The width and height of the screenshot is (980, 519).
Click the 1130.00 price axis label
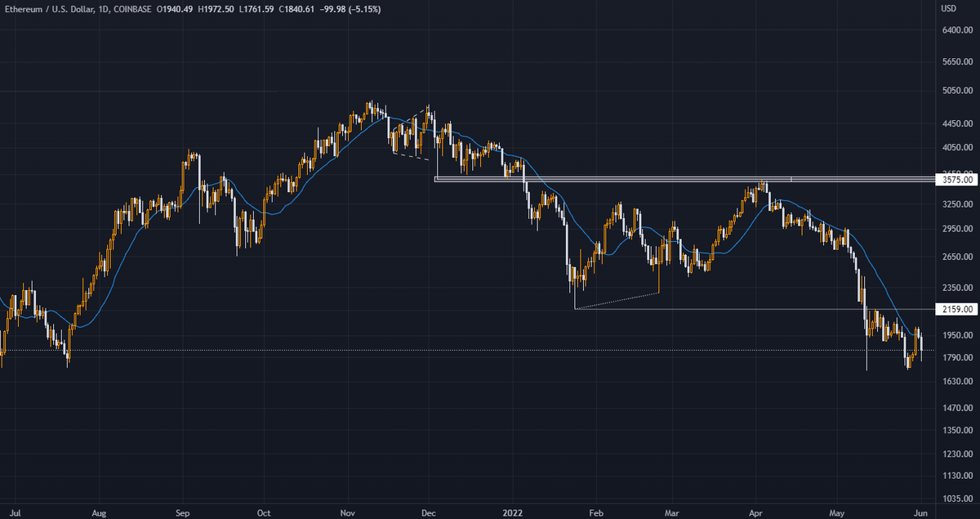point(956,476)
